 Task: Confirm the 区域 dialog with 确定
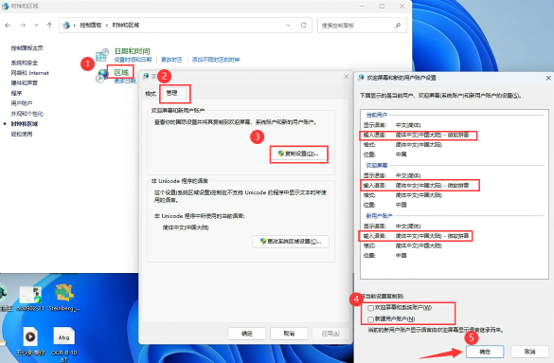click(247, 333)
